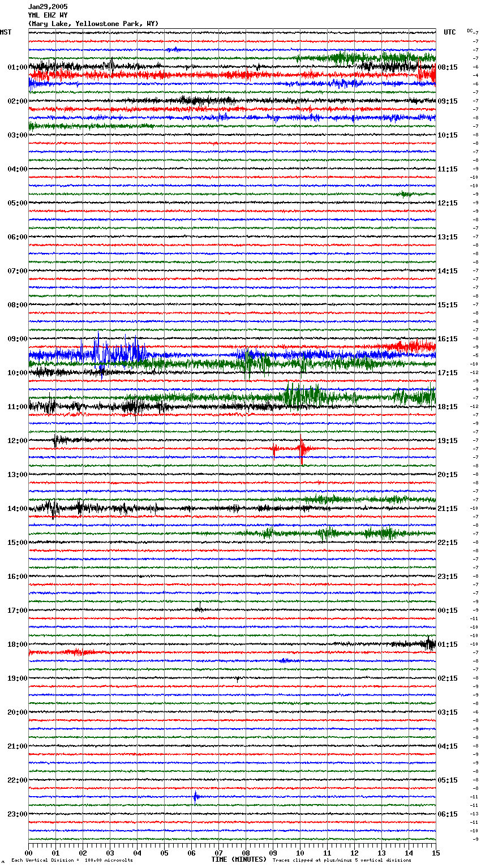Select the 10:00 MST time label

pyautogui.click(x=18, y=373)
